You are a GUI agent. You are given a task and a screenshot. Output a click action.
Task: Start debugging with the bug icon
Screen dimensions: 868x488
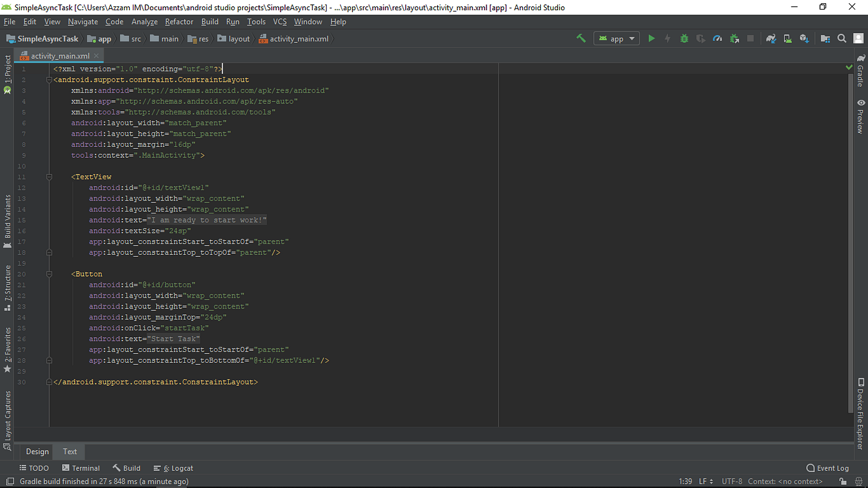click(x=684, y=38)
